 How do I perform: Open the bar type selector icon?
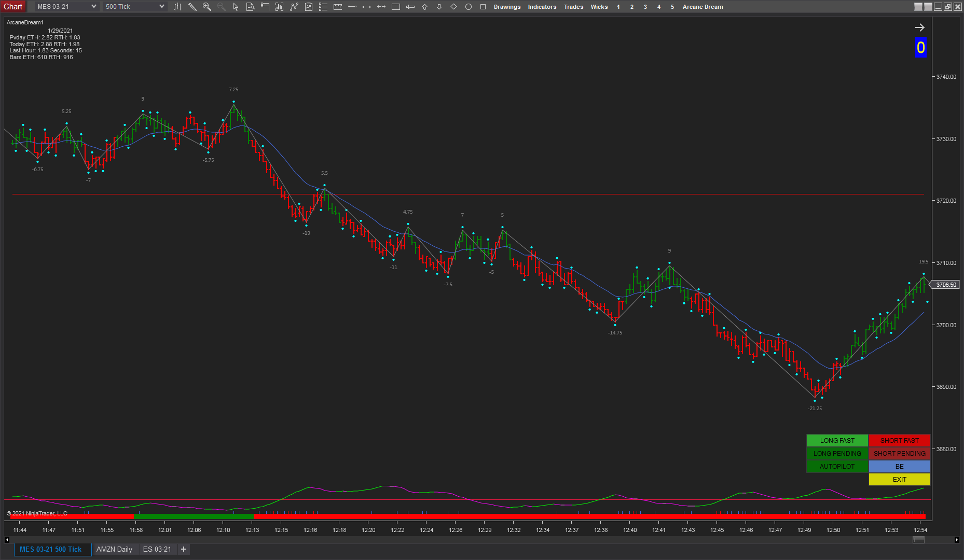177,7
